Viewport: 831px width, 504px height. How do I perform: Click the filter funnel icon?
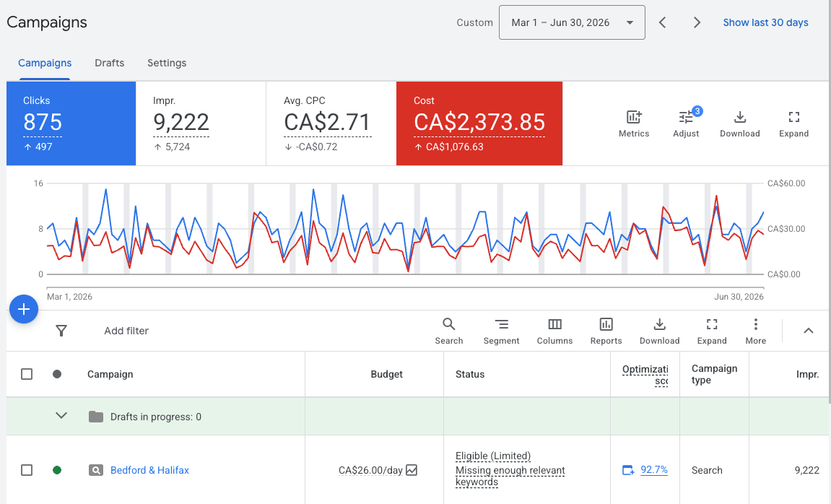point(61,331)
